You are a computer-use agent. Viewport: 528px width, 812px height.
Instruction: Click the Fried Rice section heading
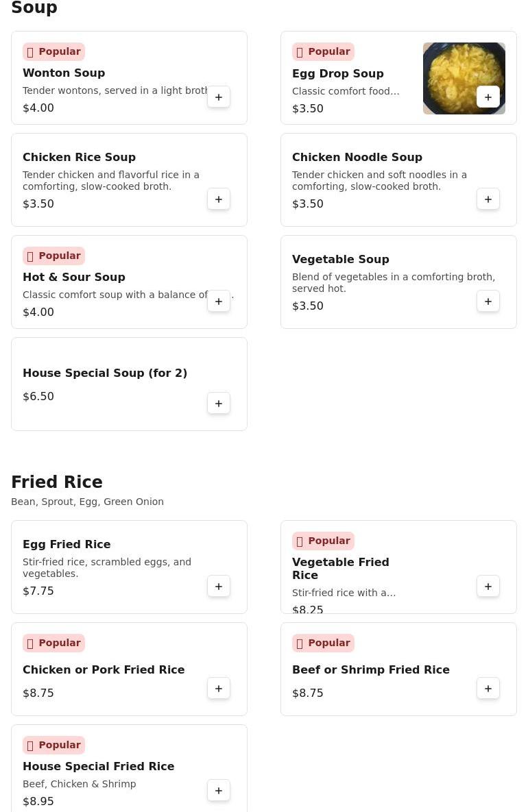point(57,482)
